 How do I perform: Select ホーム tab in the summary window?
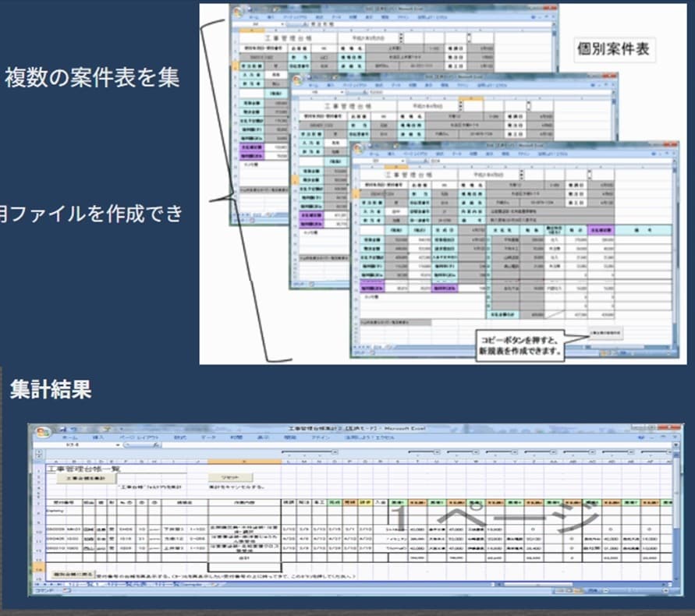point(69,438)
